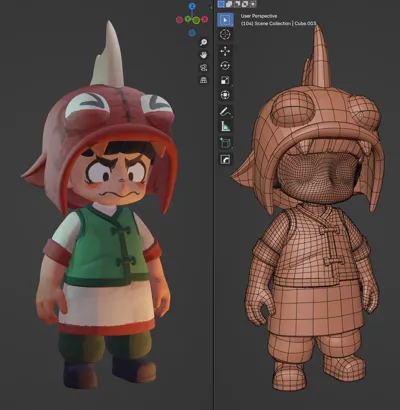Click the green Y labeled gizmo circle

tap(188, 19)
